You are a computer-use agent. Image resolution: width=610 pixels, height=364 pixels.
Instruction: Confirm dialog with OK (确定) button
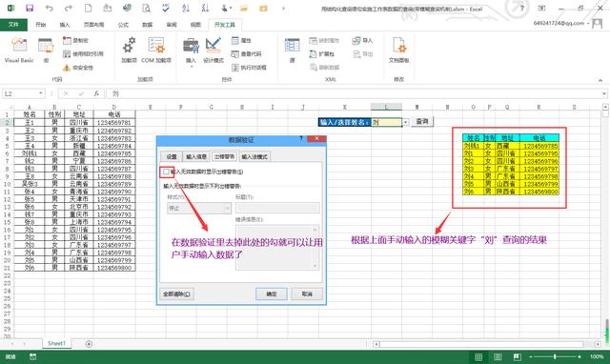coord(272,294)
